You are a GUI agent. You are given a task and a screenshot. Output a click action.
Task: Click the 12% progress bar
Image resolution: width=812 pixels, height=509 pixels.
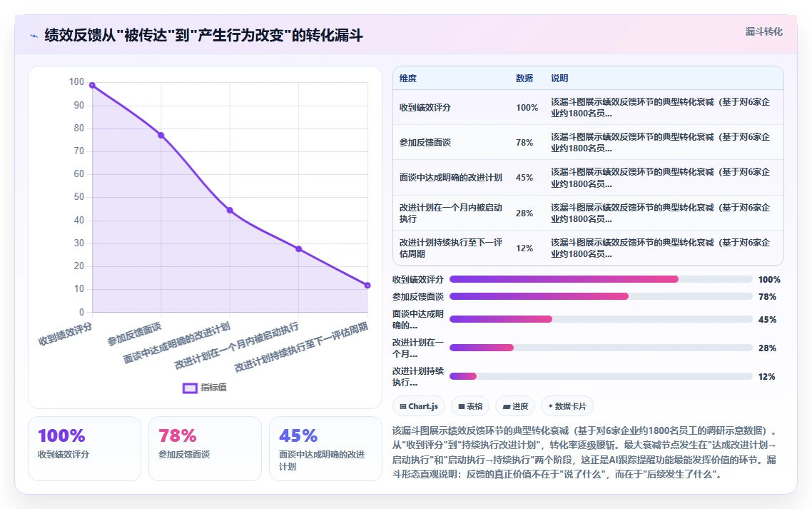pos(602,376)
